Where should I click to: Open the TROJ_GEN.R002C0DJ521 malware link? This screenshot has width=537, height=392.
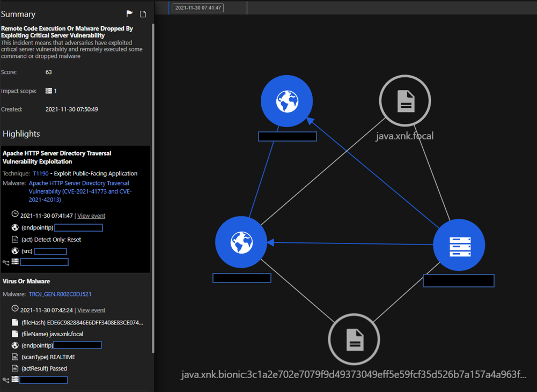(x=60, y=294)
